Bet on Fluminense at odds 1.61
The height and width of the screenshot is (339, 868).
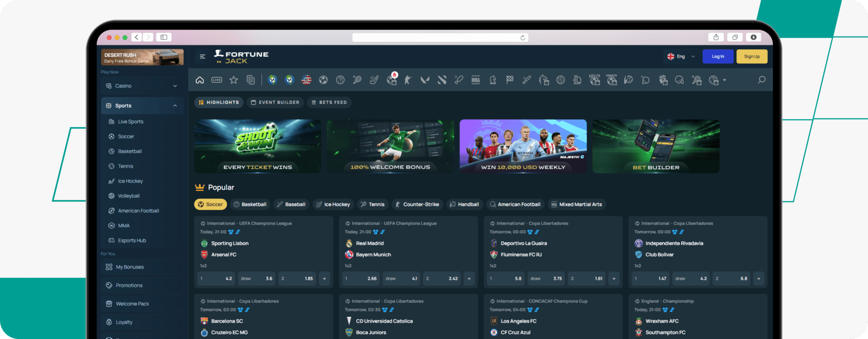click(587, 279)
